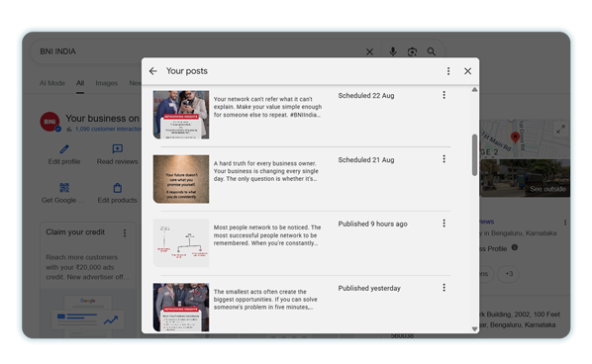This screenshot has height=364, width=592.
Task: Click the Edit profile pencil icon
Action: coord(64,149)
